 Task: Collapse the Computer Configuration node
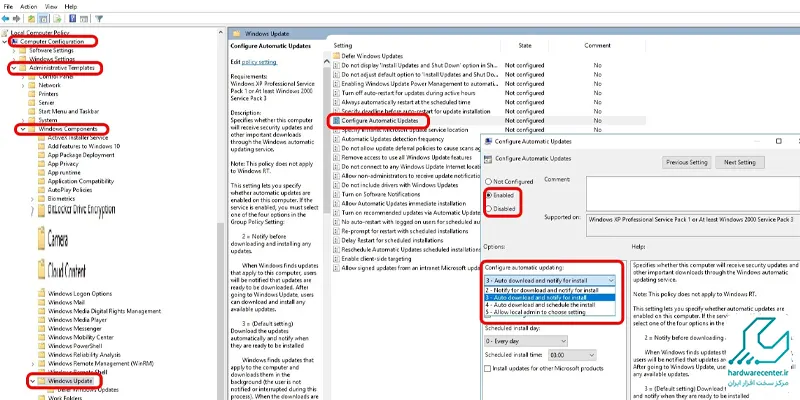click(x=5, y=41)
